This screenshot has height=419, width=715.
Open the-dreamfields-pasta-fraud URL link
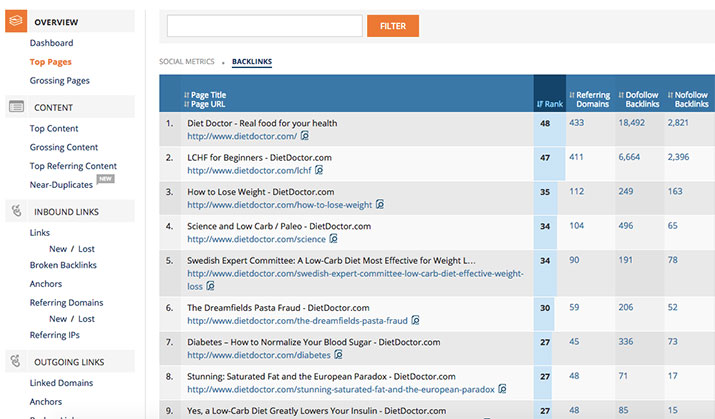click(297, 321)
